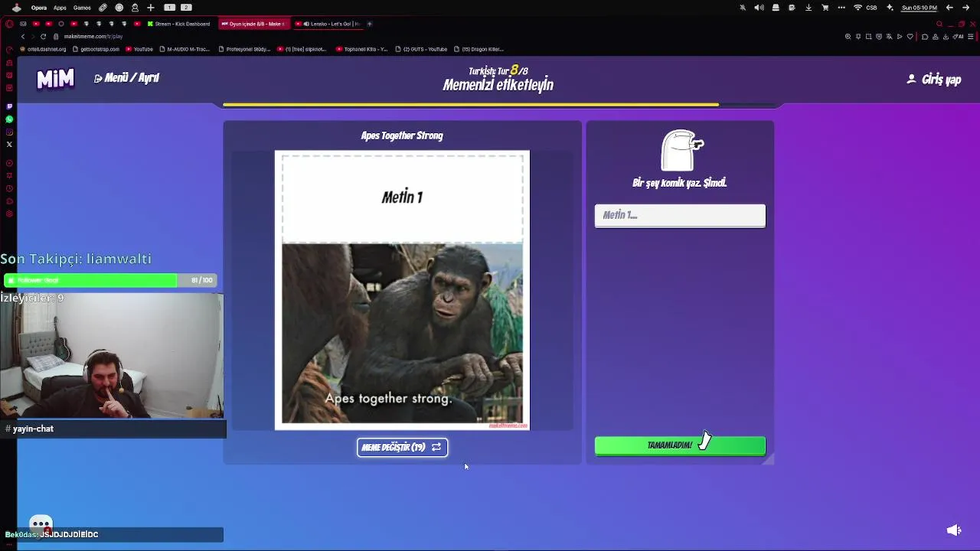
Task: Go back to the previous page
Action: pos(23,37)
